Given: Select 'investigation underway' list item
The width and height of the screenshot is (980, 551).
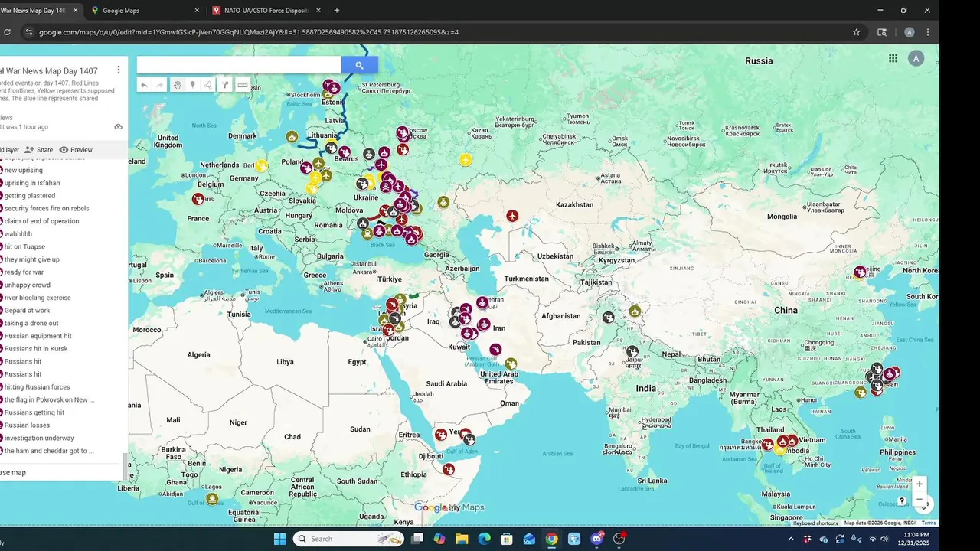Looking at the screenshot, I should point(39,438).
